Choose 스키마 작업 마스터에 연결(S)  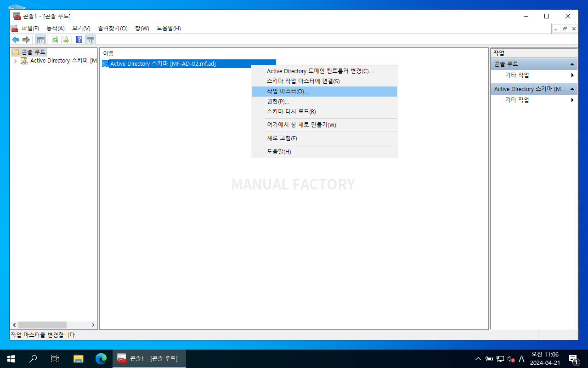[324, 81]
